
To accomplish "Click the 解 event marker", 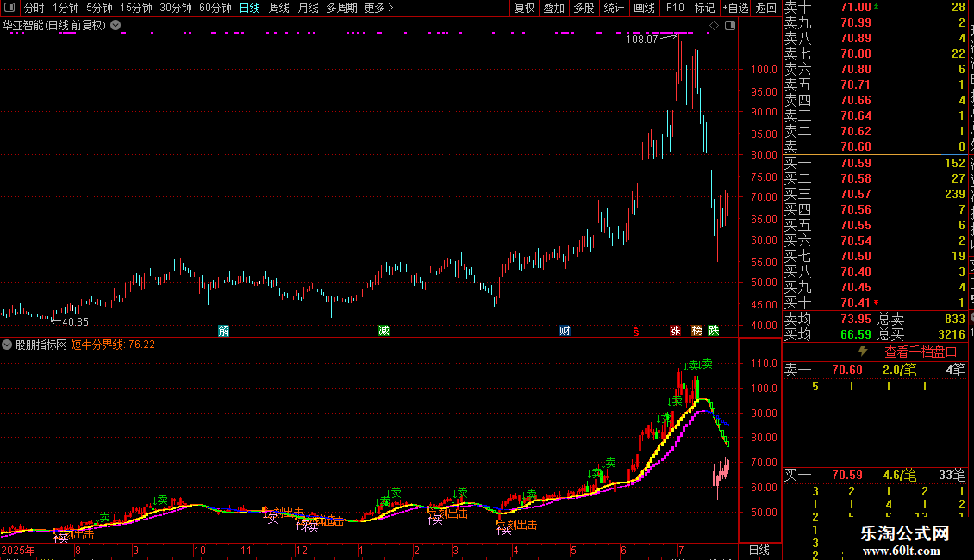I will click(223, 330).
